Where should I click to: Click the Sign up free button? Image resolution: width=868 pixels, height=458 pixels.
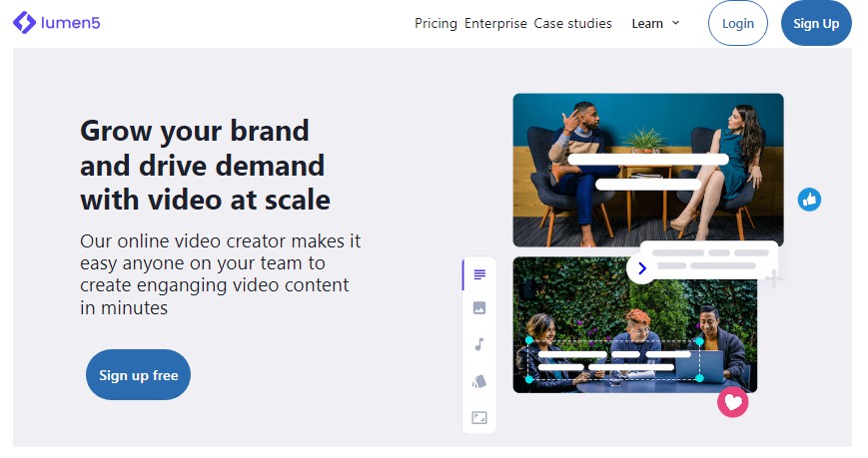pos(138,375)
